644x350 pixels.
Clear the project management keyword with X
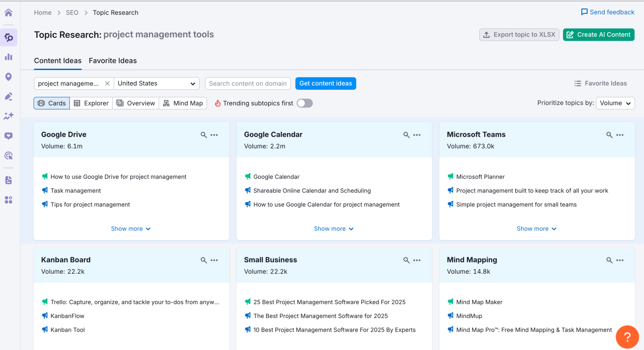[107, 83]
